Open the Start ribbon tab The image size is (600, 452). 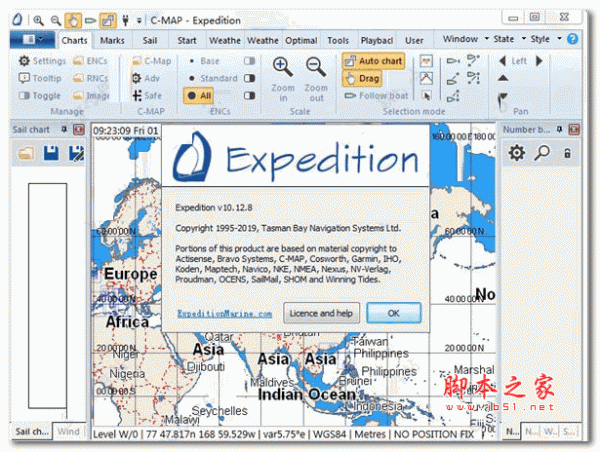[x=187, y=41]
